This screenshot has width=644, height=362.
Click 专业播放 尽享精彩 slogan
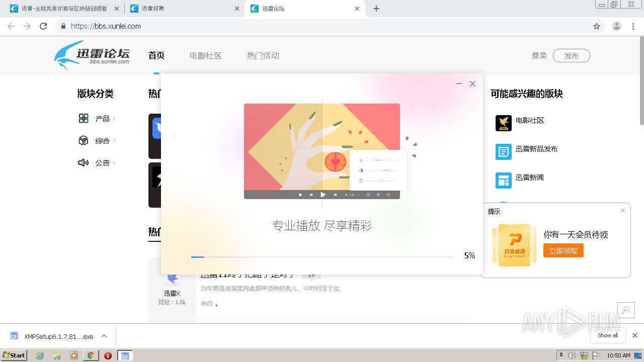(322, 226)
